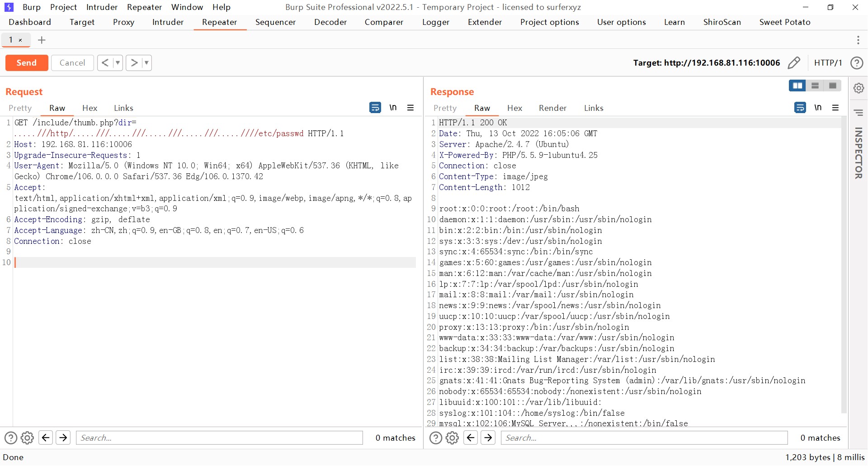Toggle HTTP/1 protocol setting

[828, 63]
